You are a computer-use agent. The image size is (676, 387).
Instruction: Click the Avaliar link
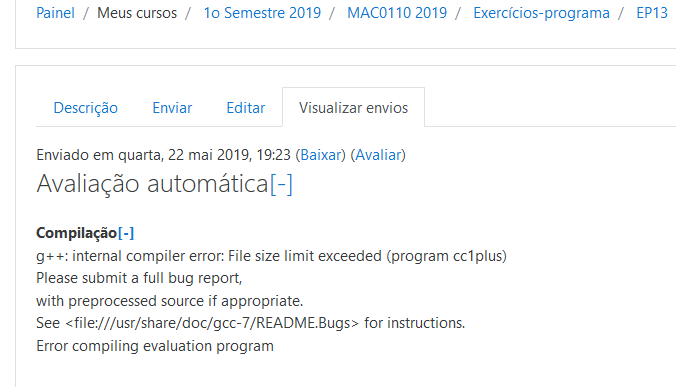pyautogui.click(x=378, y=155)
